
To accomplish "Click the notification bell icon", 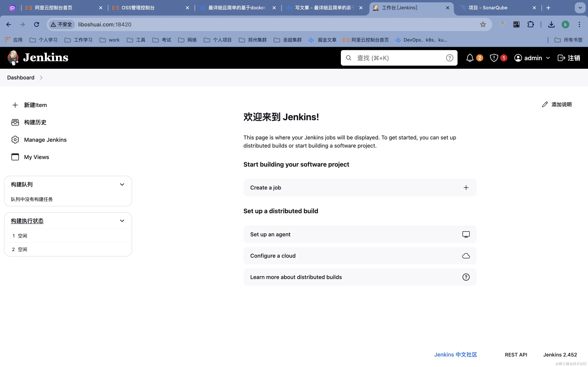I will pyautogui.click(x=470, y=58).
